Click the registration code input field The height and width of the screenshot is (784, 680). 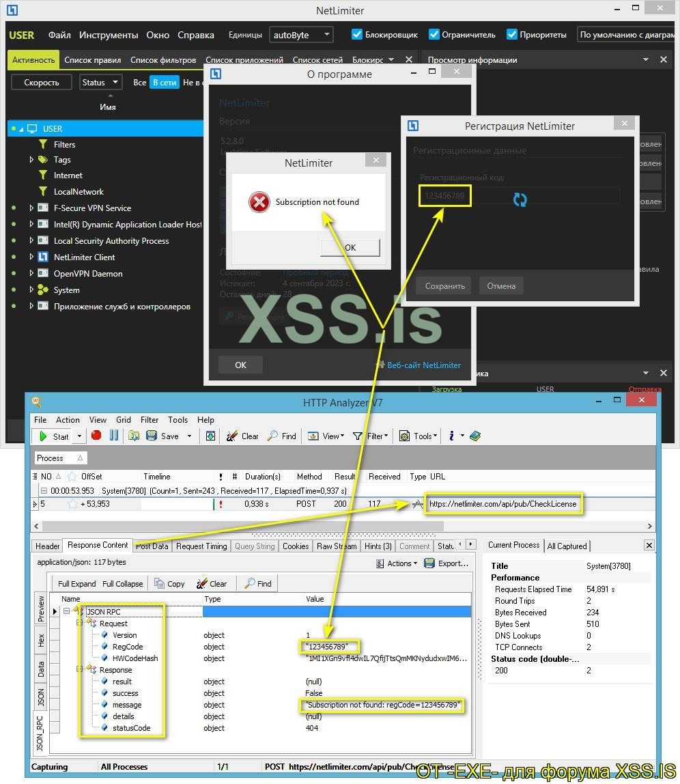[519, 195]
